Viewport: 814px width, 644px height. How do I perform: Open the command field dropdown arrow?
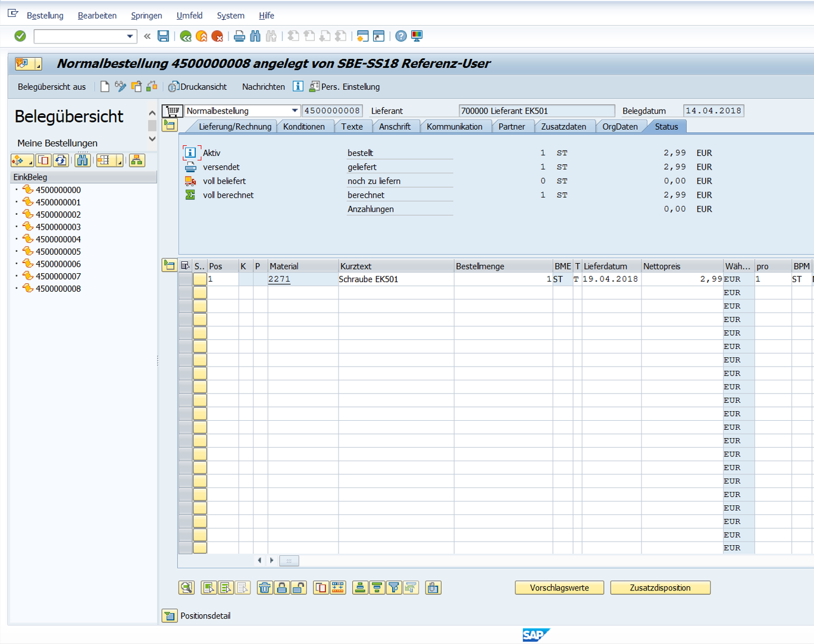[130, 36]
